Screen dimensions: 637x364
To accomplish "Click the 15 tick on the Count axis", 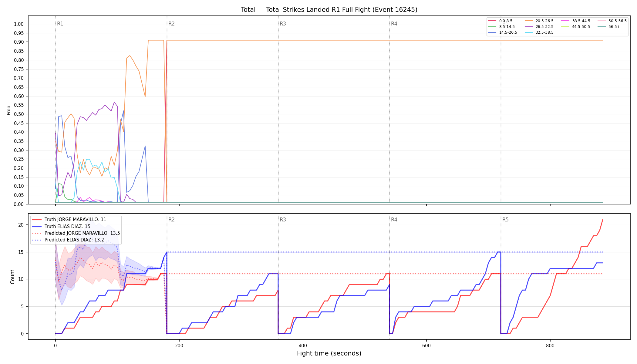I will click(x=21, y=252).
